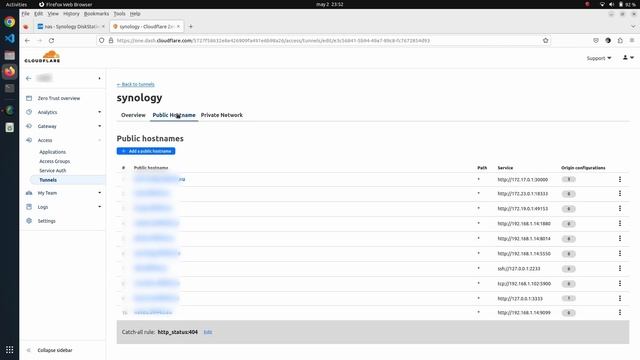The image size is (640, 360).
Task: Open row menu for http://192.168.1.14:5550
Action: pyautogui.click(x=620, y=253)
